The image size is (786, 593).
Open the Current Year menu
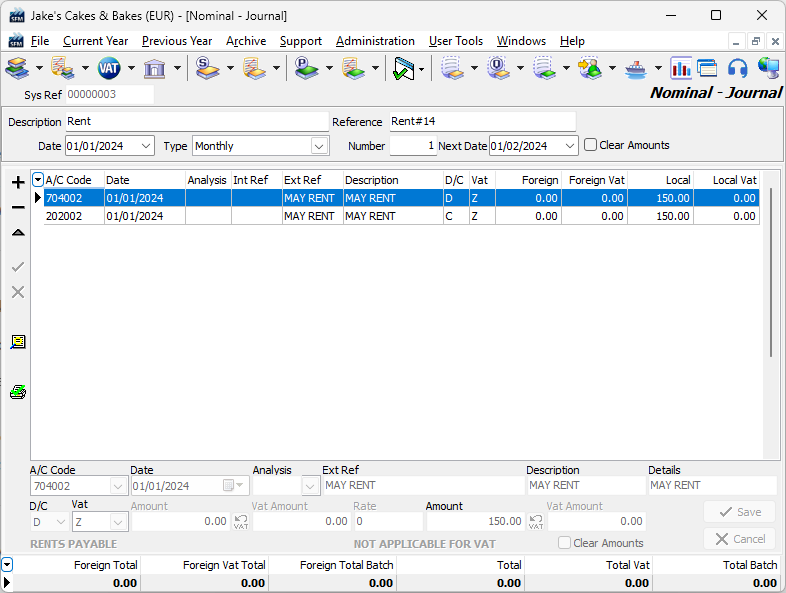click(95, 41)
